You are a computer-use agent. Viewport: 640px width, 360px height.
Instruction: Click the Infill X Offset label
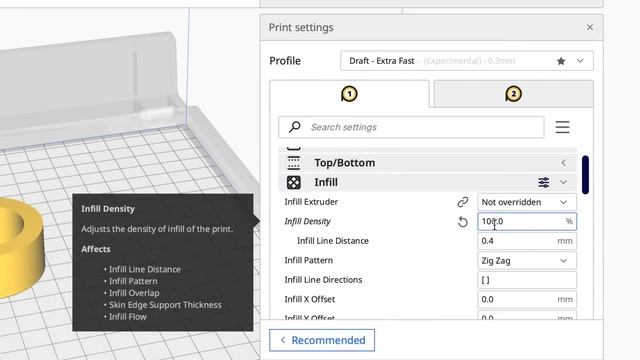click(309, 299)
